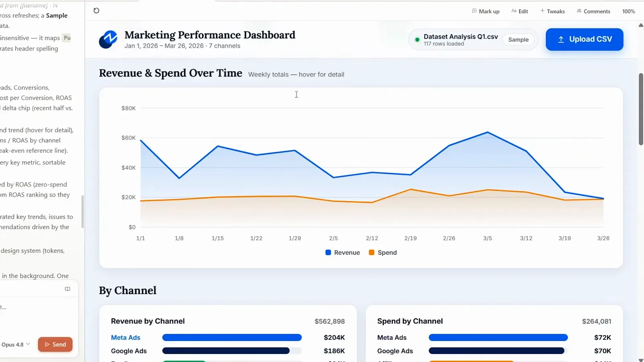Viewport: 644px width, 362px height.
Task: Click the $80K axis label
Action: 128,108
